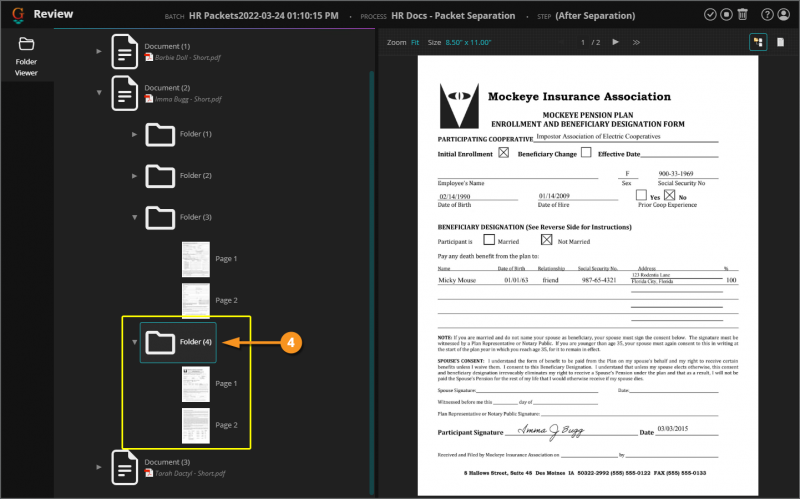Open Page 2 thumbnail under Folder (3)
This screenshot has height=499, width=800.
point(196,300)
